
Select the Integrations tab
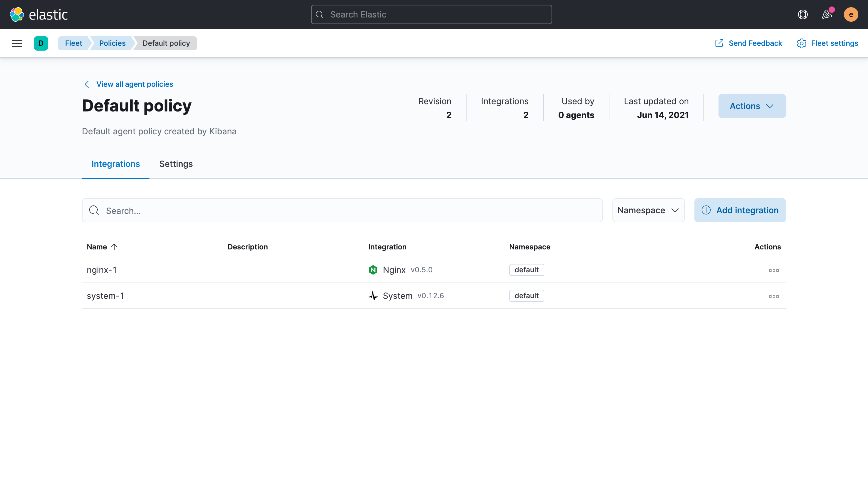pyautogui.click(x=115, y=164)
